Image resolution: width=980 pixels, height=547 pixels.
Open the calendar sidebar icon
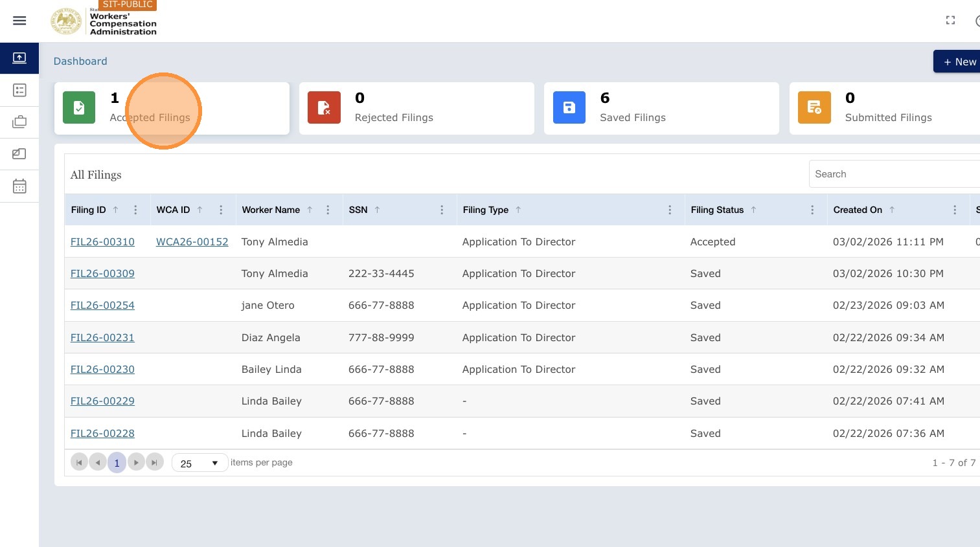pos(19,186)
